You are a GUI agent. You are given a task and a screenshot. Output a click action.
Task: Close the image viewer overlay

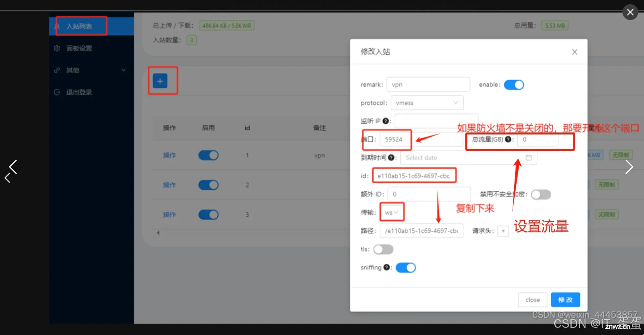point(630,12)
